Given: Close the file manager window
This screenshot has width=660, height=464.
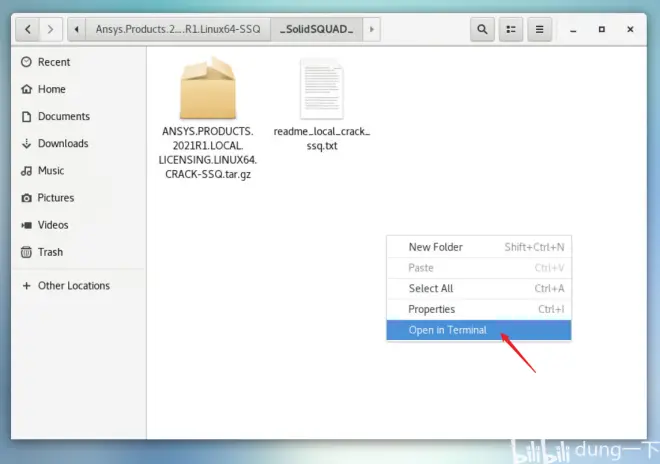Looking at the screenshot, I should pyautogui.click(x=630, y=29).
